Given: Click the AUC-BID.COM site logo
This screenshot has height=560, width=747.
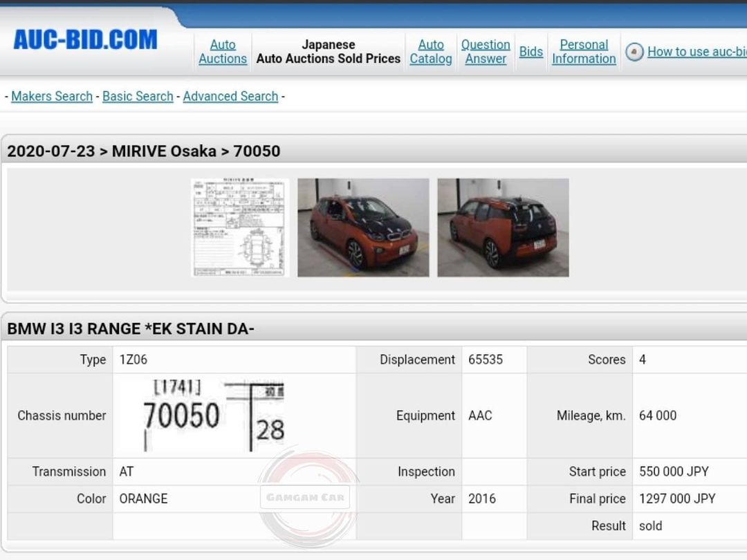Looking at the screenshot, I should (85, 39).
